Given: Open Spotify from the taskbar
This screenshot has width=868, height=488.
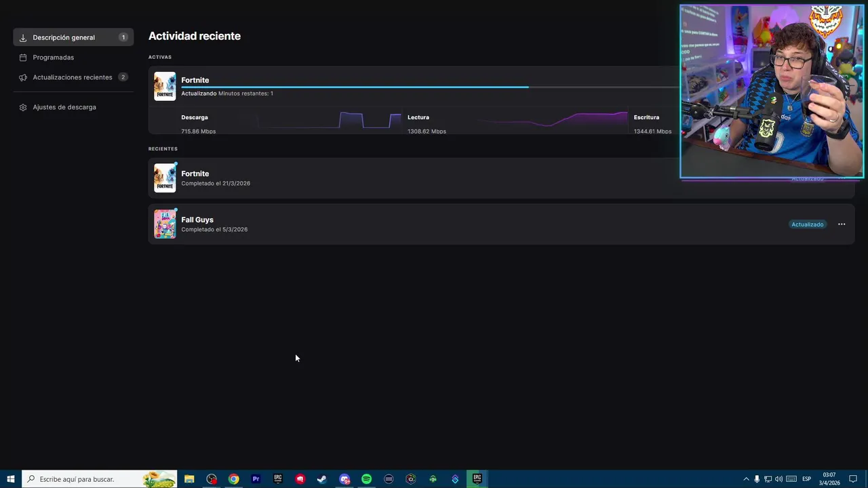Looking at the screenshot, I should (366, 479).
